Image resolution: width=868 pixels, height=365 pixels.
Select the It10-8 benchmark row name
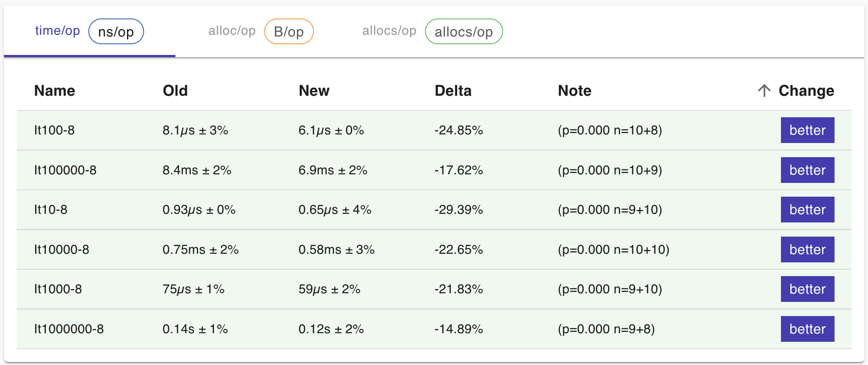pyautogui.click(x=51, y=210)
